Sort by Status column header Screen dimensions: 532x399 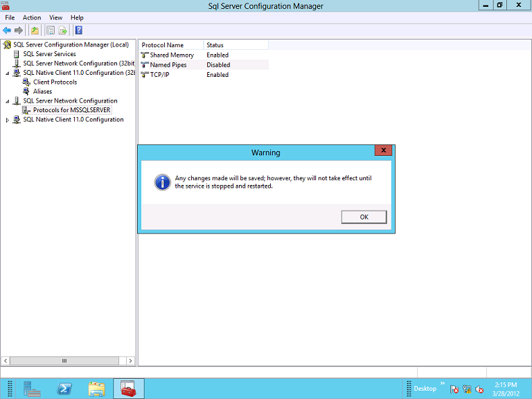(x=236, y=45)
